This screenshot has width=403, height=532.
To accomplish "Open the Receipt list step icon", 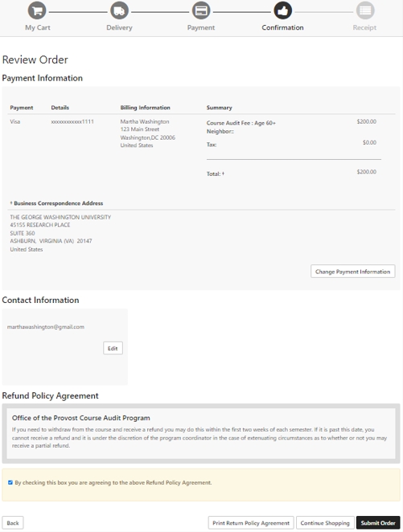I will (x=365, y=11).
